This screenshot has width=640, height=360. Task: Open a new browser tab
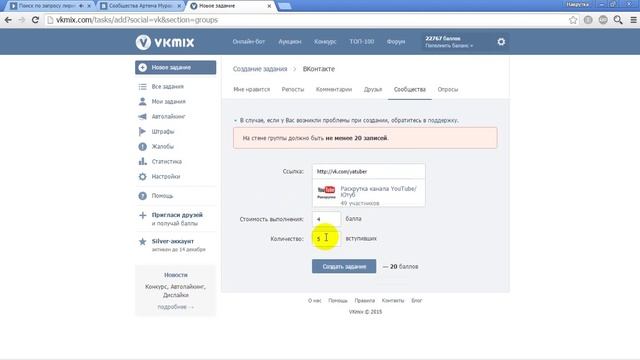coord(284,6)
